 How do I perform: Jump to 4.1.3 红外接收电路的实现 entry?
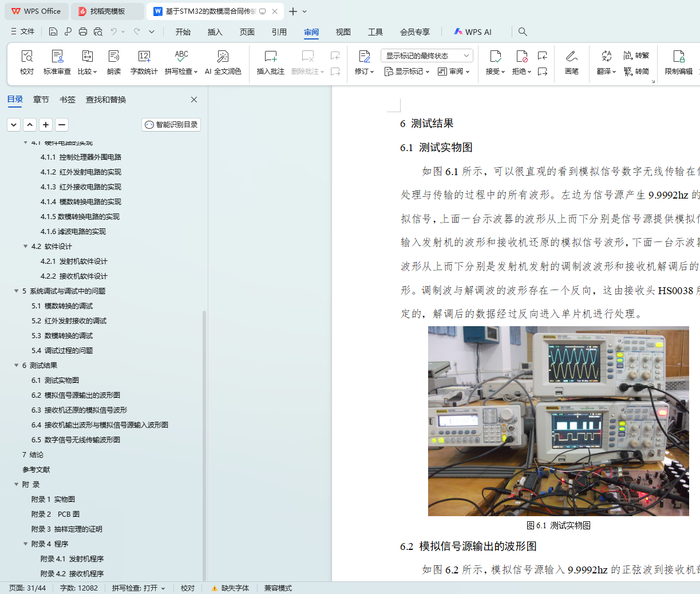(81, 187)
